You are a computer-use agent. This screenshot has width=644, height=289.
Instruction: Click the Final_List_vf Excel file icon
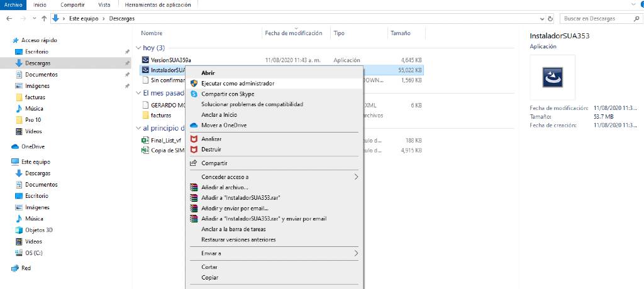[x=145, y=140]
